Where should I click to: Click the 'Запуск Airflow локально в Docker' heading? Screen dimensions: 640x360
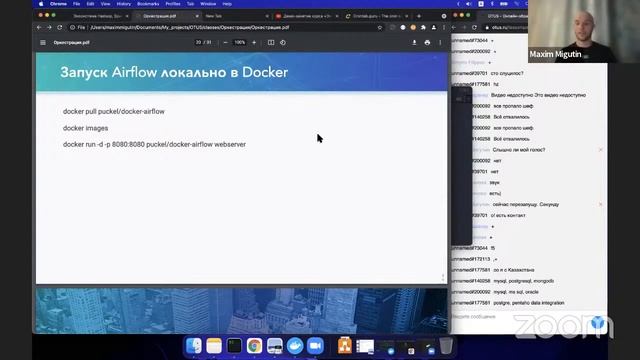tap(174, 72)
